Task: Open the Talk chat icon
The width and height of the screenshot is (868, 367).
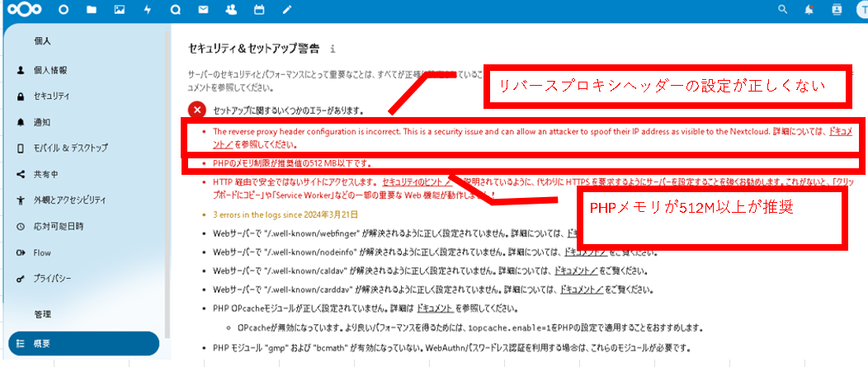Action: pyautogui.click(x=176, y=11)
